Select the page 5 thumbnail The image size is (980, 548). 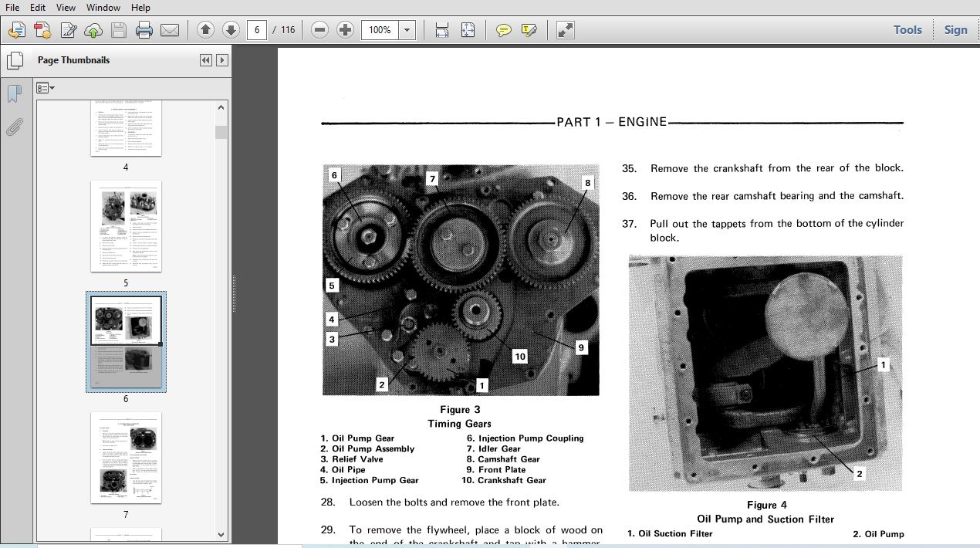click(x=126, y=226)
